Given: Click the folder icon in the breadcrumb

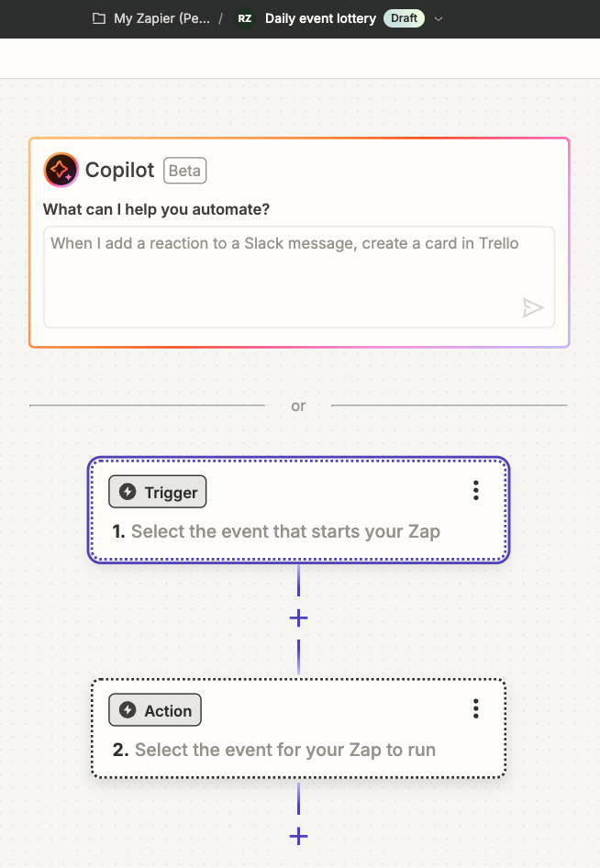Looking at the screenshot, I should click(x=99, y=18).
